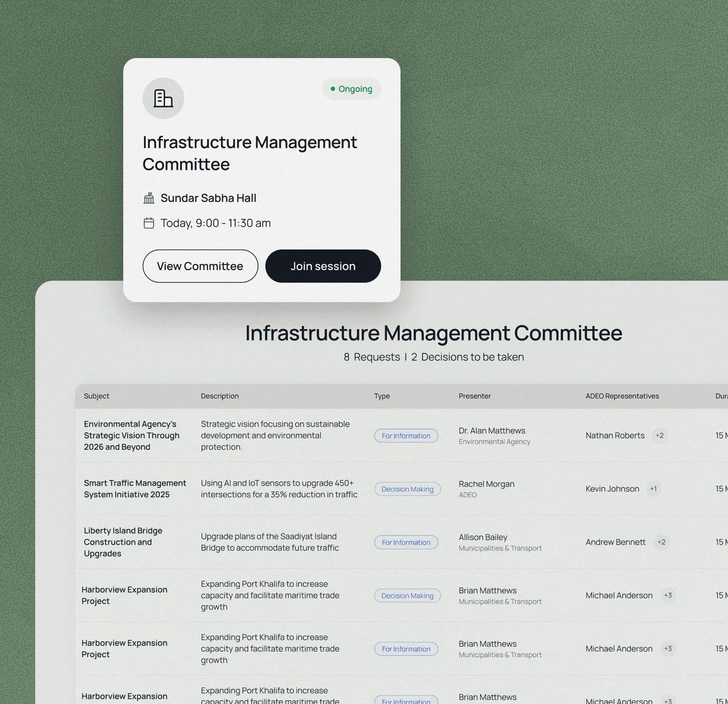Viewport: 728px width, 704px height.
Task: Click the calendar icon beside Today, 9:00 - 11:30 am
Action: (149, 223)
